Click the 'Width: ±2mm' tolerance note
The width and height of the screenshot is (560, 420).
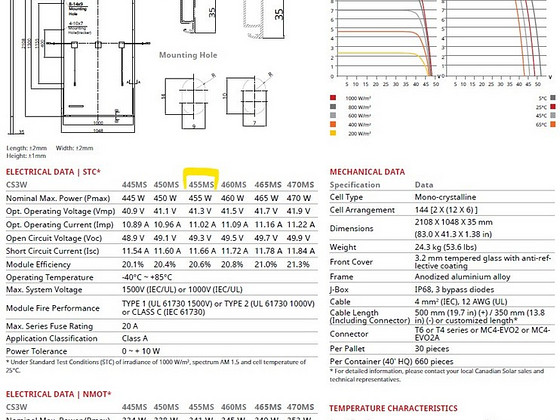[74, 148]
